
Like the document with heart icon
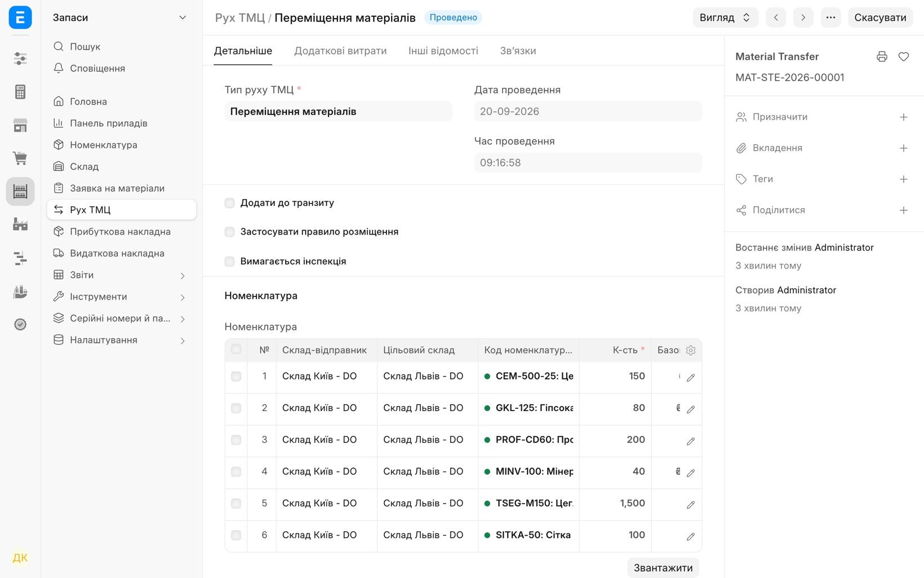coord(904,56)
